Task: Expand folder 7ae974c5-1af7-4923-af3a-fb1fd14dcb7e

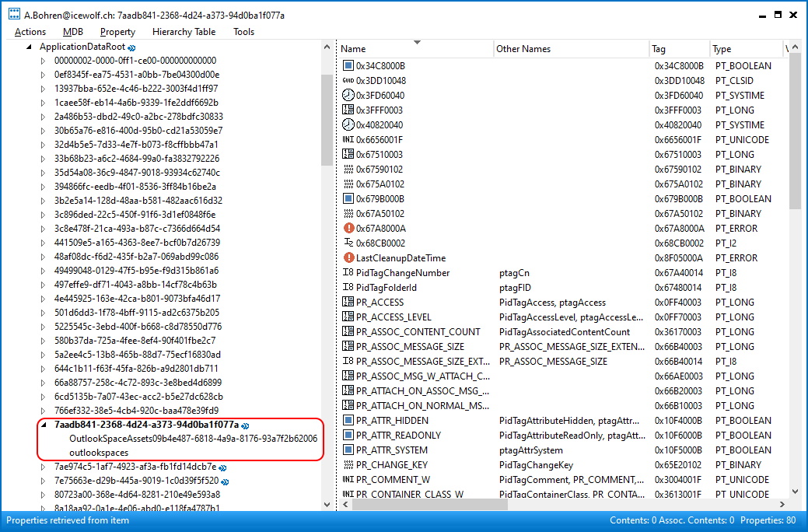Action: pos(44,467)
